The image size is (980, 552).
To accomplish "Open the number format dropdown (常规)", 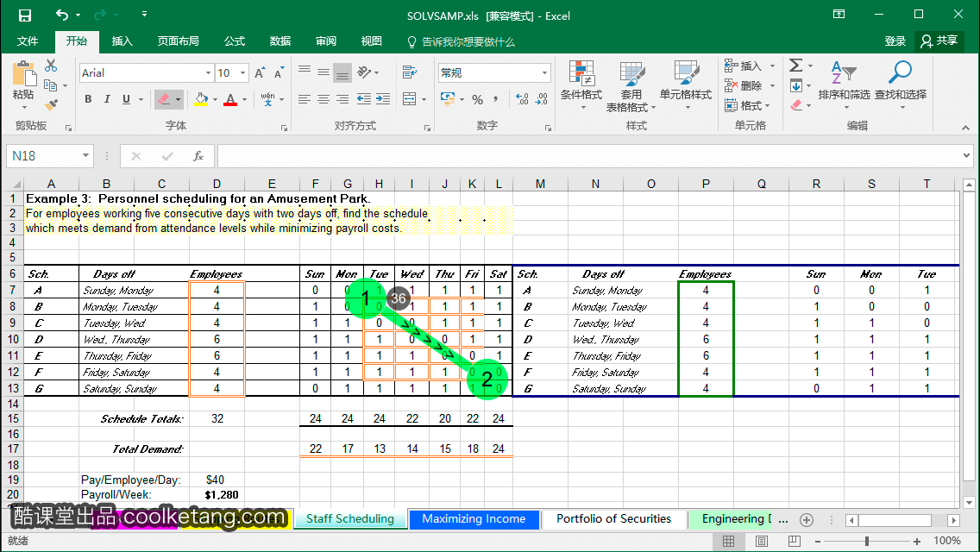I will 544,73.
